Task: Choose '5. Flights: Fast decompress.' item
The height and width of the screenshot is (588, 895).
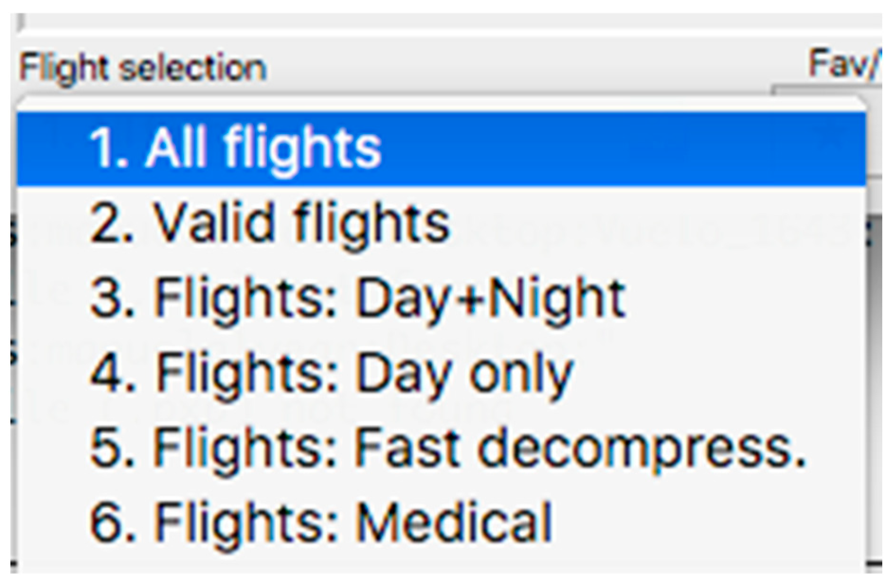Action: click(447, 447)
